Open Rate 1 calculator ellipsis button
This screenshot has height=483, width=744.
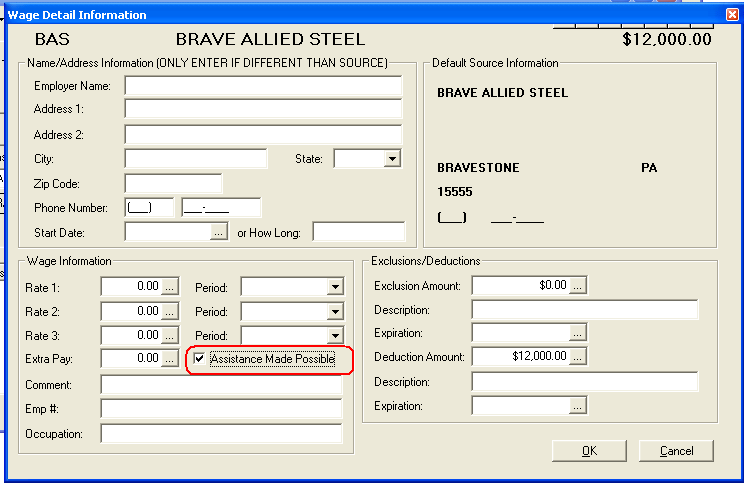170,287
